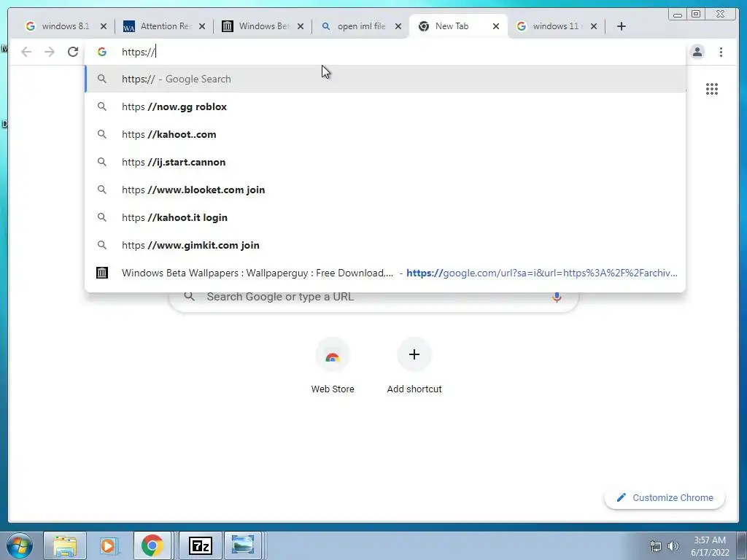Click the network tray icon
The width and height of the screenshot is (747, 560).
(656, 546)
